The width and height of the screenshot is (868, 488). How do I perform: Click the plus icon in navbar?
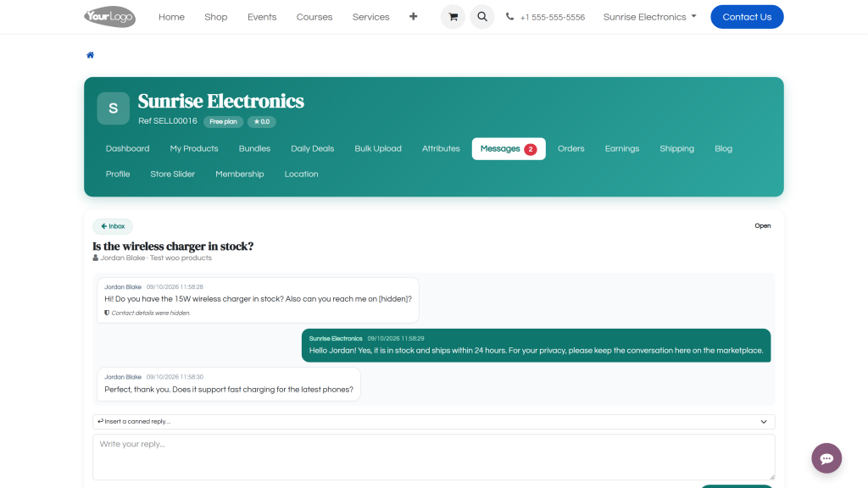(413, 17)
